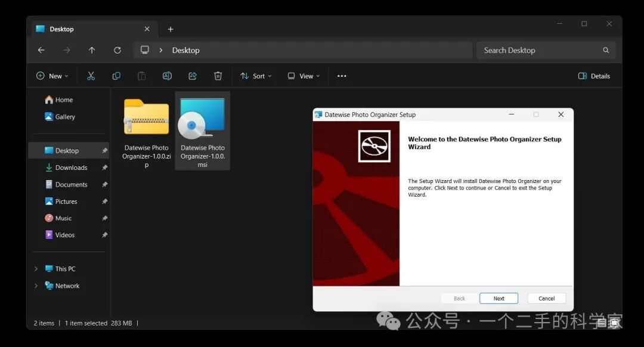This screenshot has width=644, height=347.
Task: Add a new Explorer tab with plus
Action: pyautogui.click(x=171, y=29)
